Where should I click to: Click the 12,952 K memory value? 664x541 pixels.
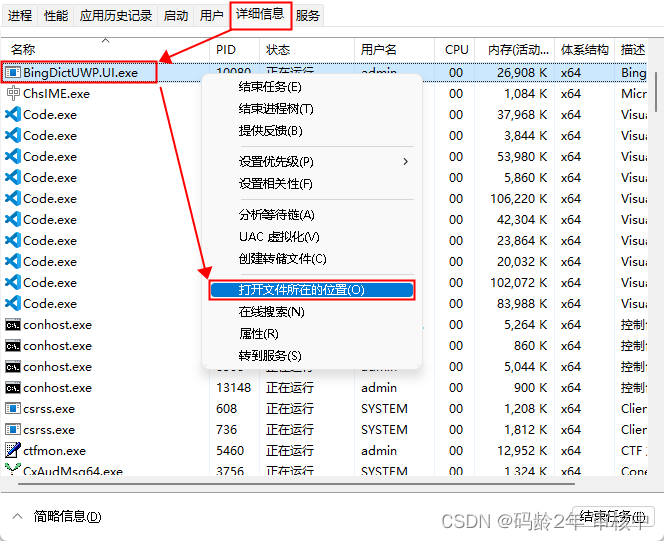point(522,450)
